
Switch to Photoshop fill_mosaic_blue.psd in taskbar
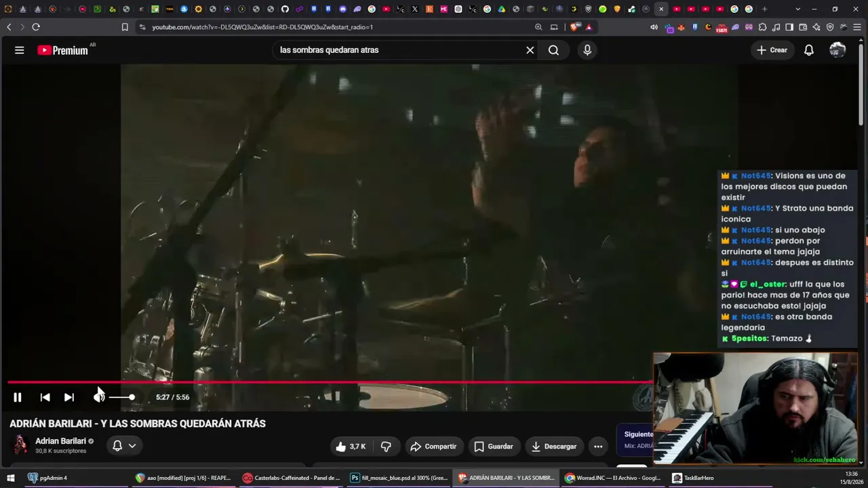tap(399, 478)
